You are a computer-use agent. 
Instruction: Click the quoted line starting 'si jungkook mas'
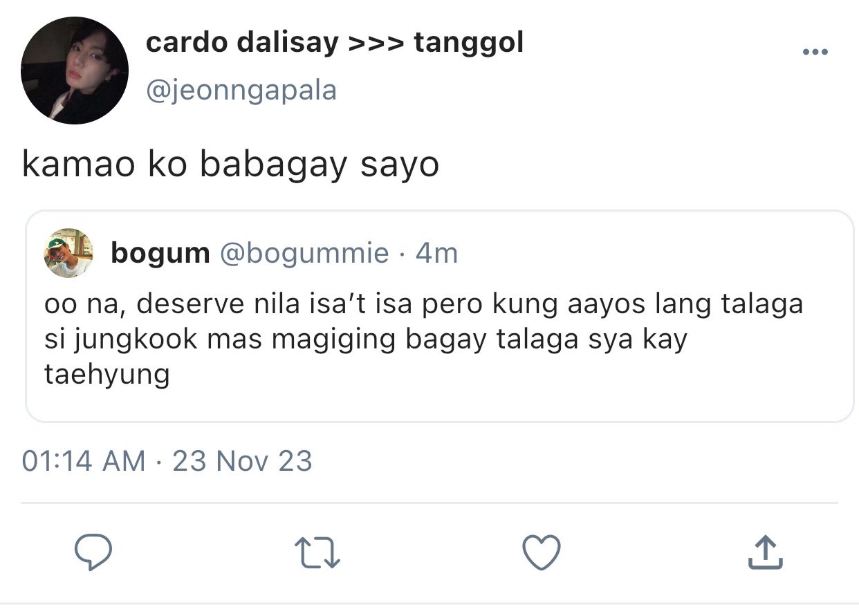click(x=365, y=340)
